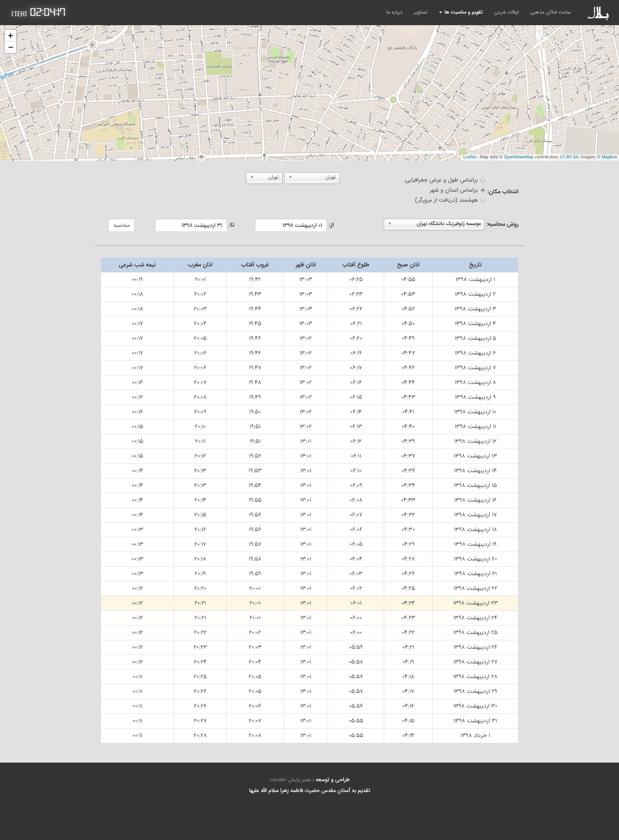Image resolution: width=619 pixels, height=840 pixels.
Task: Click the محاسبه calculate button
Action: coord(121,225)
